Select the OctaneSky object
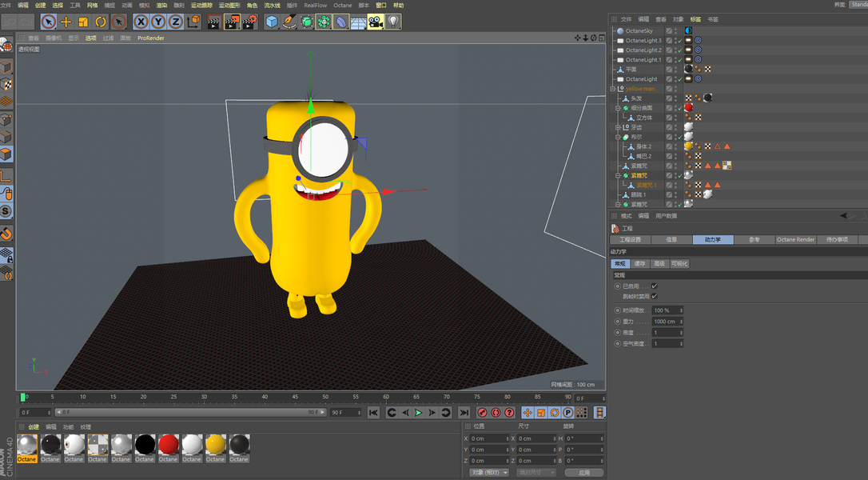This screenshot has width=868, height=480. [639, 31]
